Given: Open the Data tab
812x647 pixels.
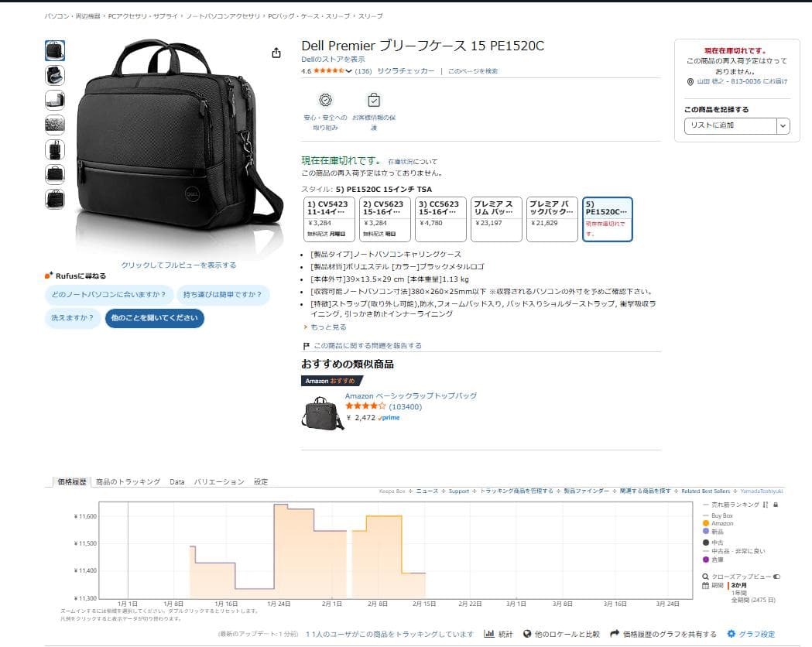Looking at the screenshot, I should 177,482.
